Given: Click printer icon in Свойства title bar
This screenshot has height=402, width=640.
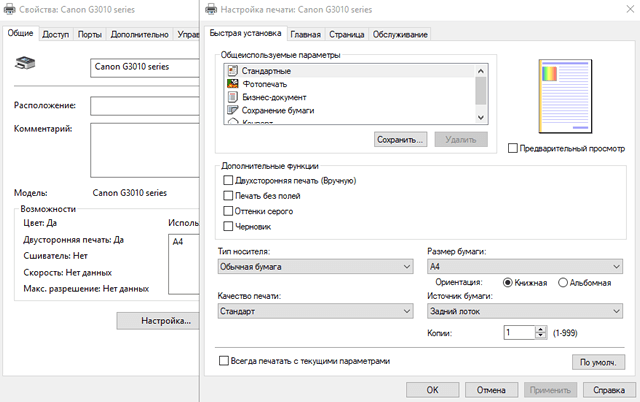Looking at the screenshot, I should [x=9, y=9].
